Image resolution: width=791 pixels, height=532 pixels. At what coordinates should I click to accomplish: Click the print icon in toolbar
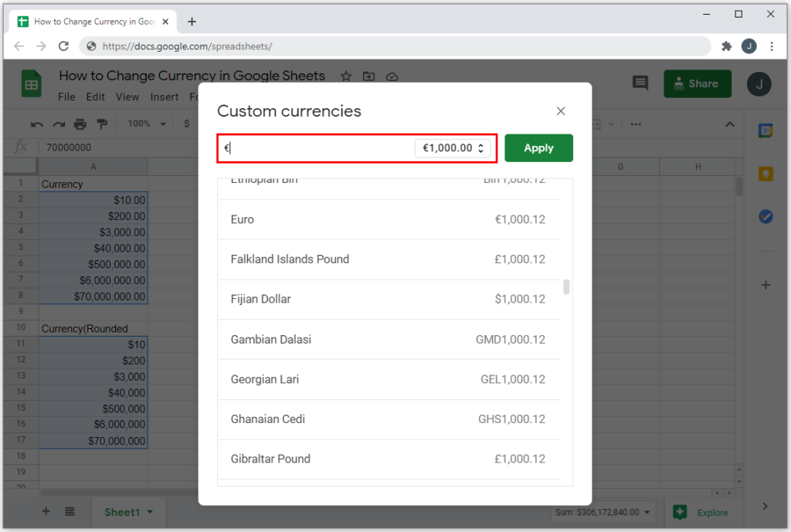coord(80,124)
